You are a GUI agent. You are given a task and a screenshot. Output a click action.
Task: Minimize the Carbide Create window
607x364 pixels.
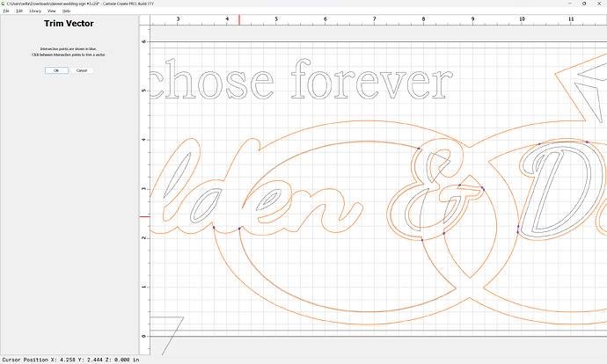(x=570, y=4)
